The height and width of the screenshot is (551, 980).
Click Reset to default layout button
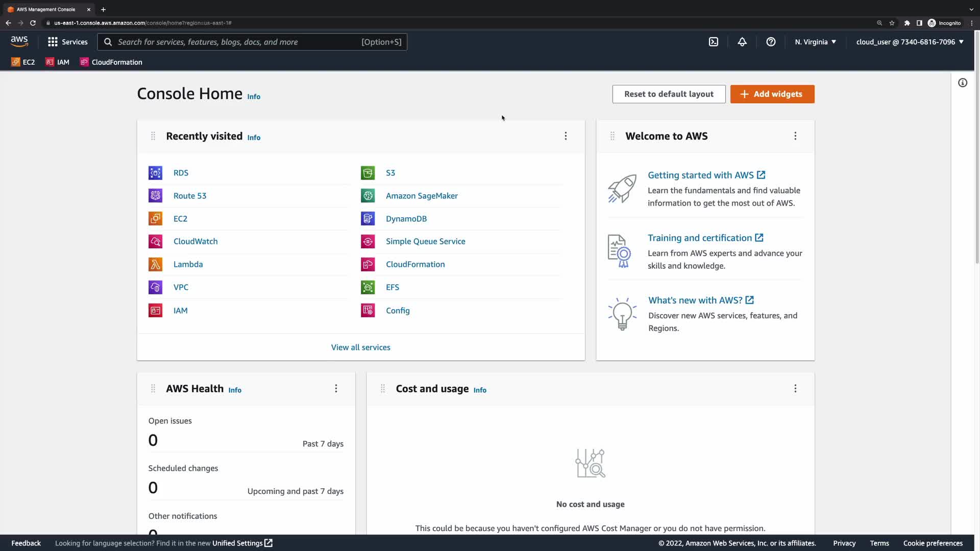[x=669, y=94]
